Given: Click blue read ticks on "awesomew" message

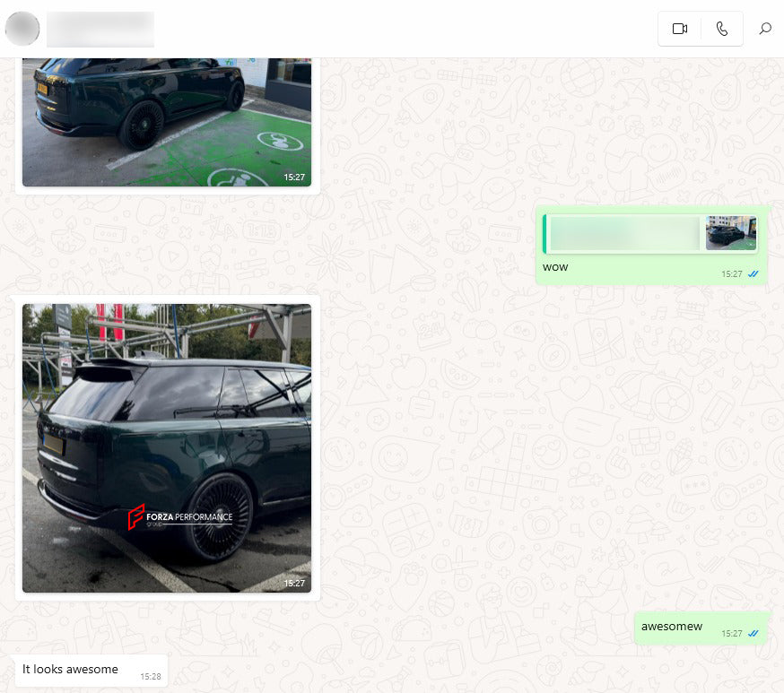Looking at the screenshot, I should point(754,634).
